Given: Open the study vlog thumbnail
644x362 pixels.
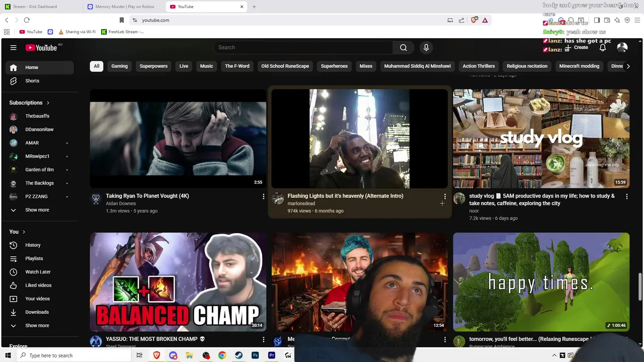Looking at the screenshot, I should 541,138.
